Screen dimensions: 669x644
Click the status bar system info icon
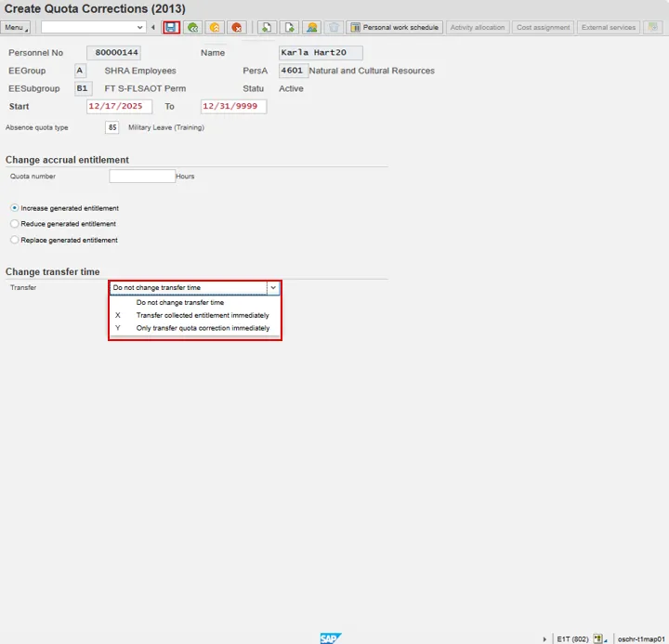click(598, 638)
